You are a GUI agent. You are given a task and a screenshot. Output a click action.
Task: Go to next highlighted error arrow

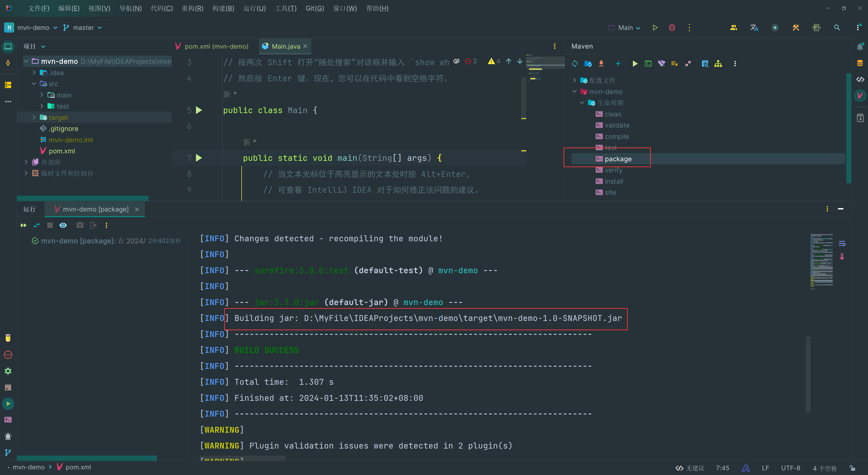tap(520, 61)
